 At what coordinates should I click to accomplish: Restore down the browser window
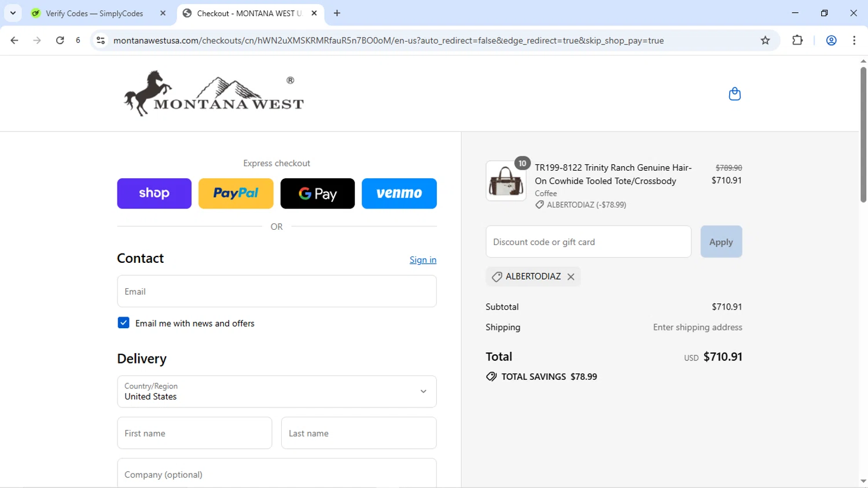pos(824,13)
